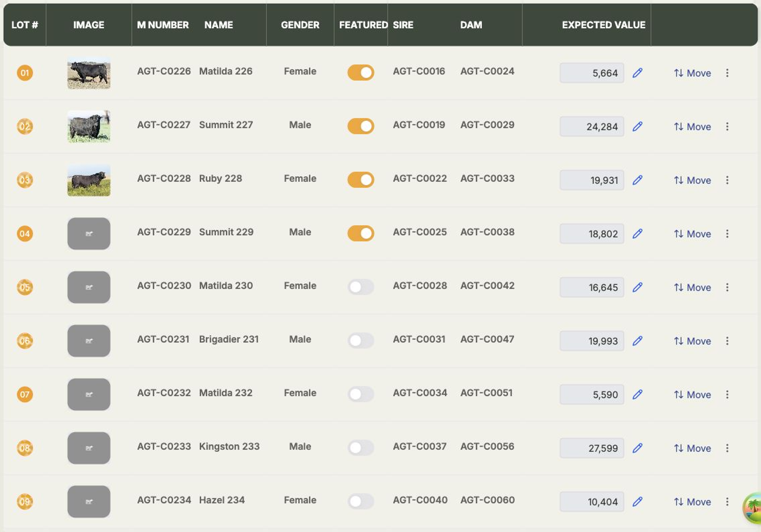Screen dimensions: 761x532
Task: Click lot badge 01
Action: point(25,73)
